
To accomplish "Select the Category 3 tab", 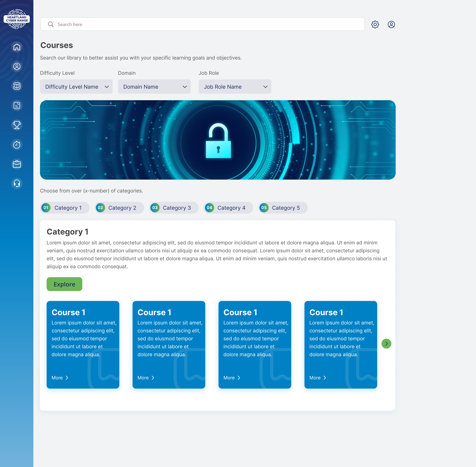I will coord(174,208).
